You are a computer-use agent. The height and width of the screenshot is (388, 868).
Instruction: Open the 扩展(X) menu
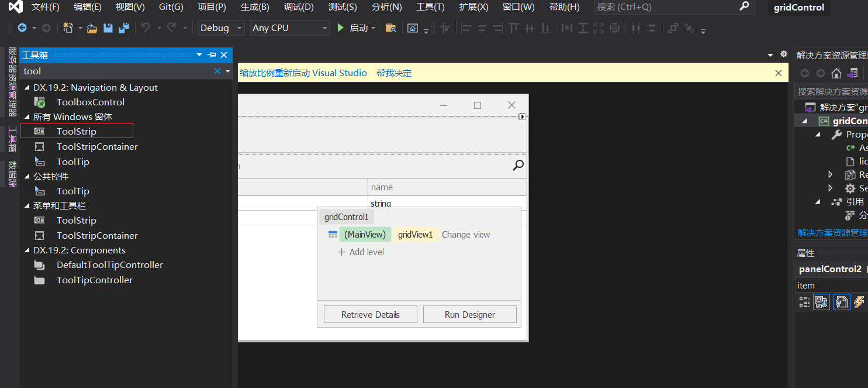point(473,7)
